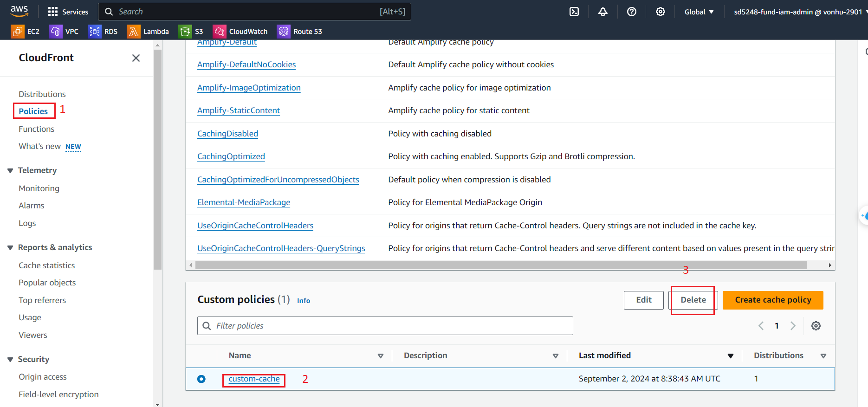The image size is (868, 407).
Task: Collapse the Telemetry section
Action: tap(10, 171)
